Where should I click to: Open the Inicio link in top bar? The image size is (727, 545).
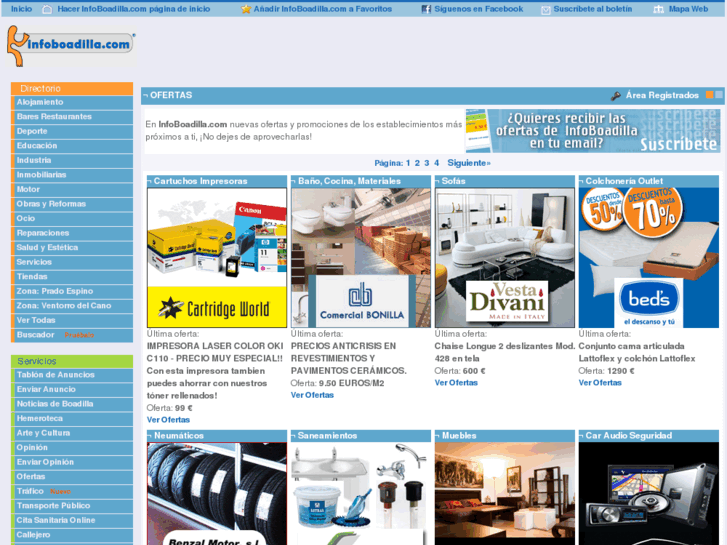(21, 9)
